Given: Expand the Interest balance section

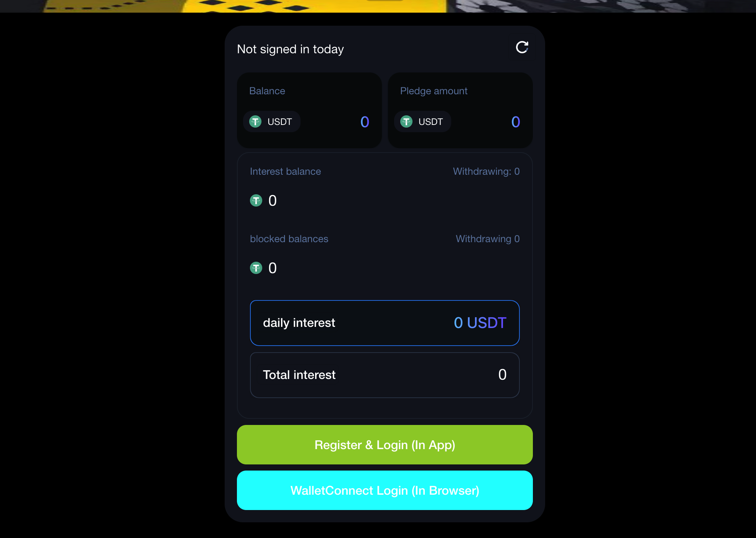Looking at the screenshot, I should coord(285,171).
